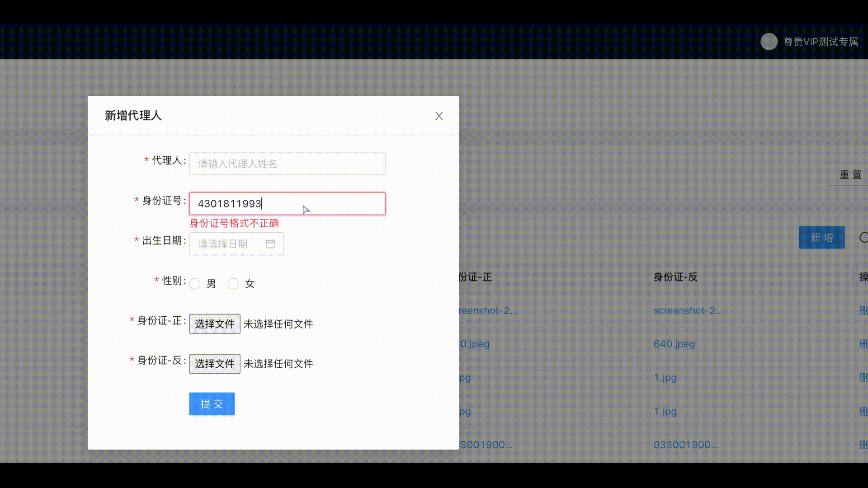The height and width of the screenshot is (488, 868).
Task: Select the 男 gender radio button
Action: (195, 284)
